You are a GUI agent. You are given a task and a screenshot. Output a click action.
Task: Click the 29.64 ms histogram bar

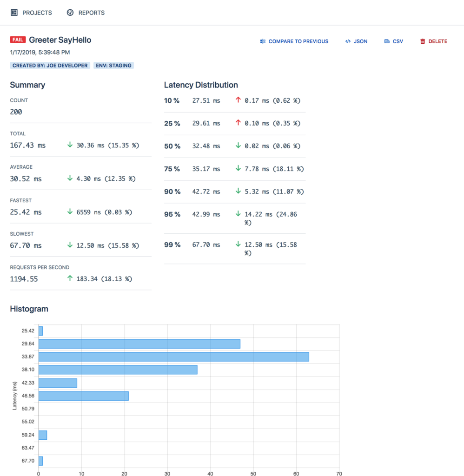click(139, 344)
